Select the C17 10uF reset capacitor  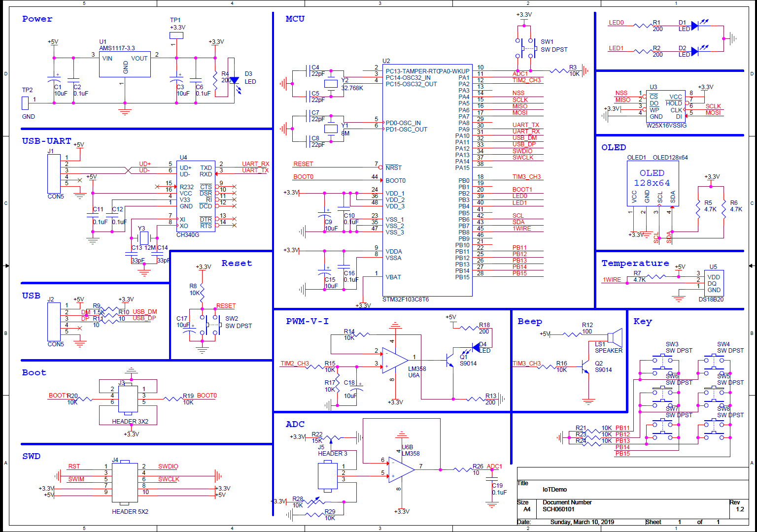pos(190,329)
